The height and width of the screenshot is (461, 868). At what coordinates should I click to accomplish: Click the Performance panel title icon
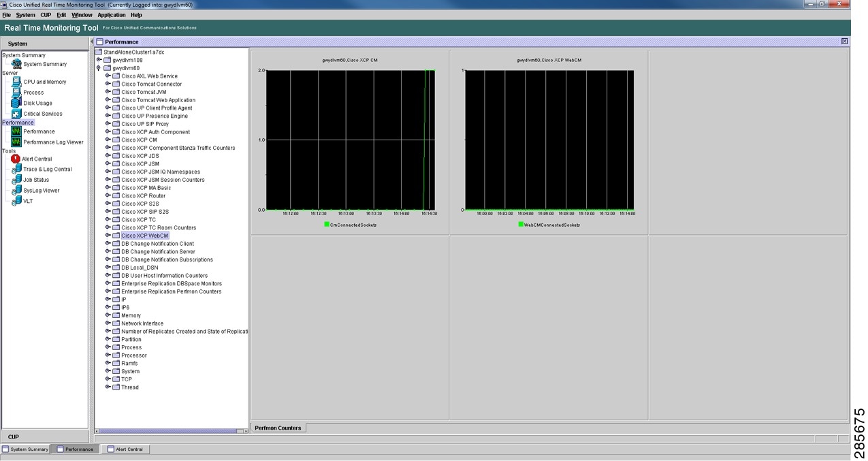[99, 42]
